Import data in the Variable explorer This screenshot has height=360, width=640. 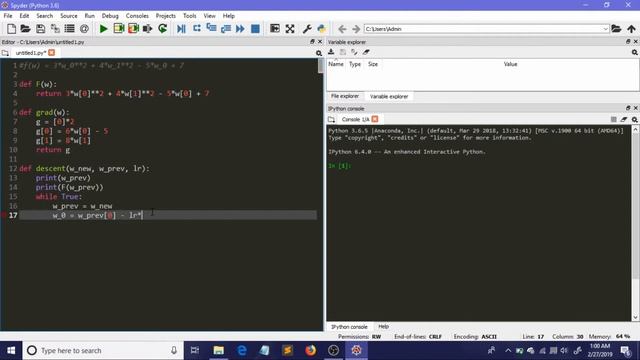(331, 52)
